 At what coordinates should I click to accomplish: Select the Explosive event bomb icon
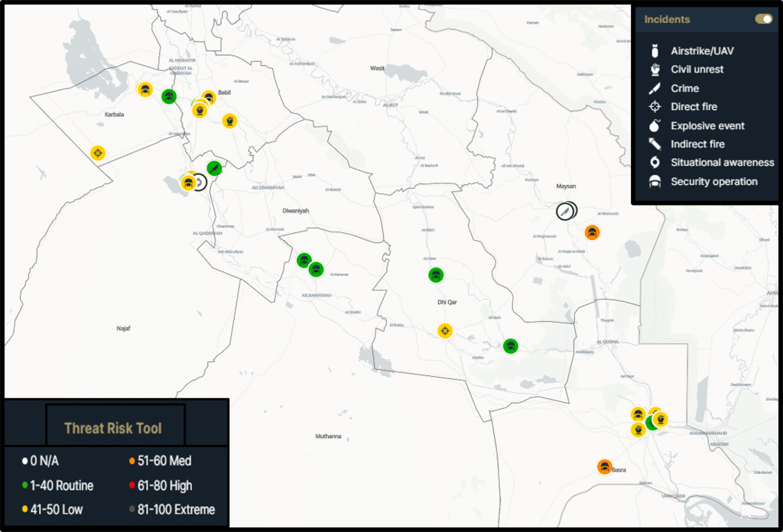[654, 125]
